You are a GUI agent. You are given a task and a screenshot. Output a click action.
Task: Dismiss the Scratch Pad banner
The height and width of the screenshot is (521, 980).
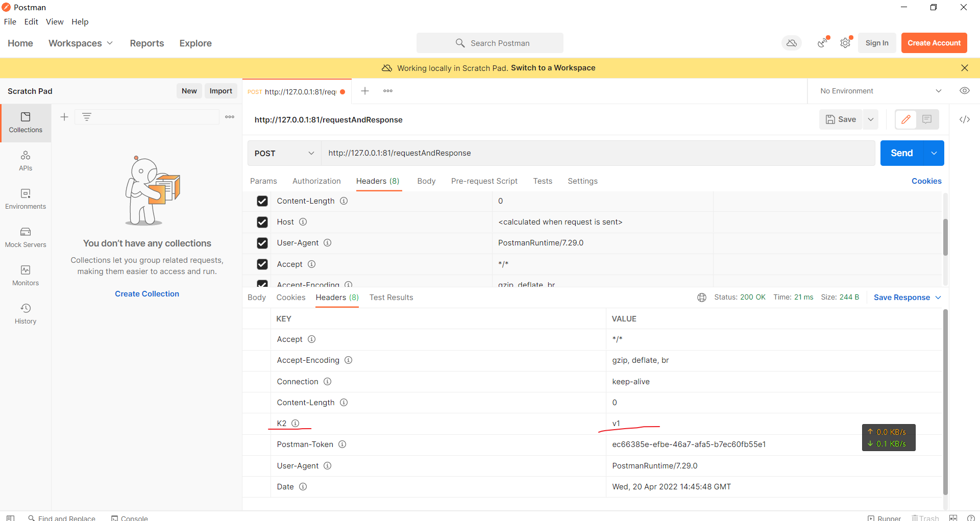965,68
